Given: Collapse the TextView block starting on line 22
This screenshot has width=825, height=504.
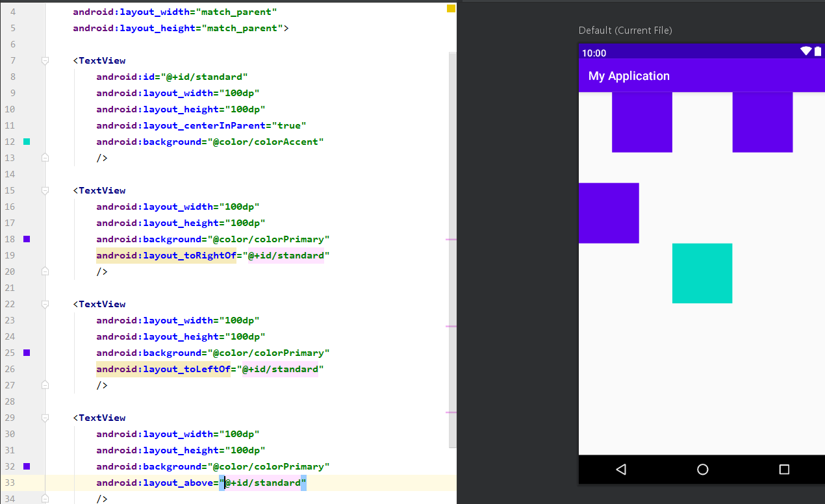Looking at the screenshot, I should [45, 304].
